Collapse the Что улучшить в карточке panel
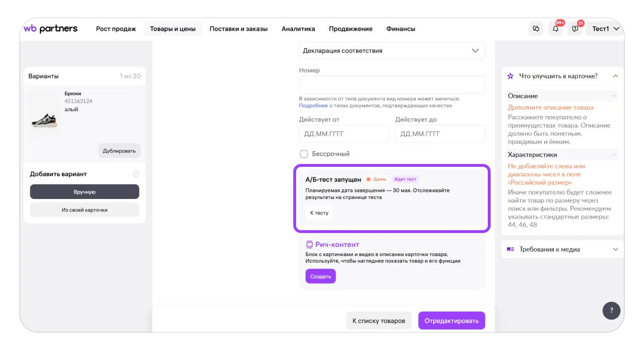644x350 pixels. (x=616, y=76)
